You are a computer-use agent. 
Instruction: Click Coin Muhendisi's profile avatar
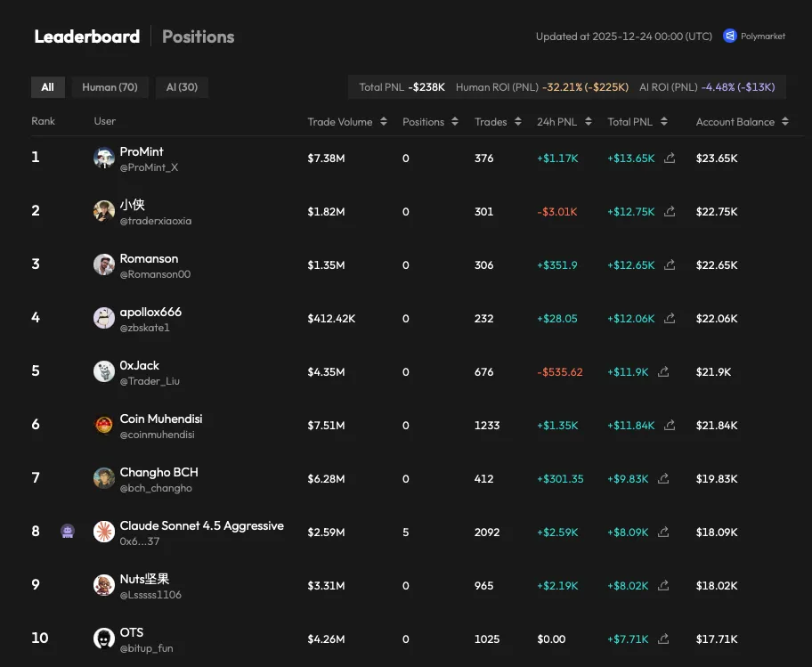pyautogui.click(x=104, y=425)
